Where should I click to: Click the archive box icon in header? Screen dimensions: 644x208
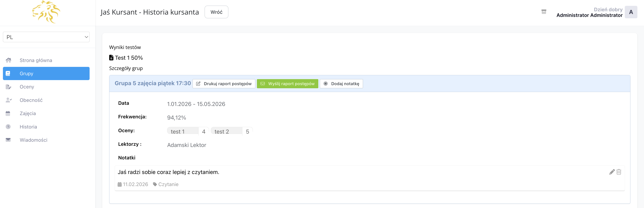pos(544,12)
